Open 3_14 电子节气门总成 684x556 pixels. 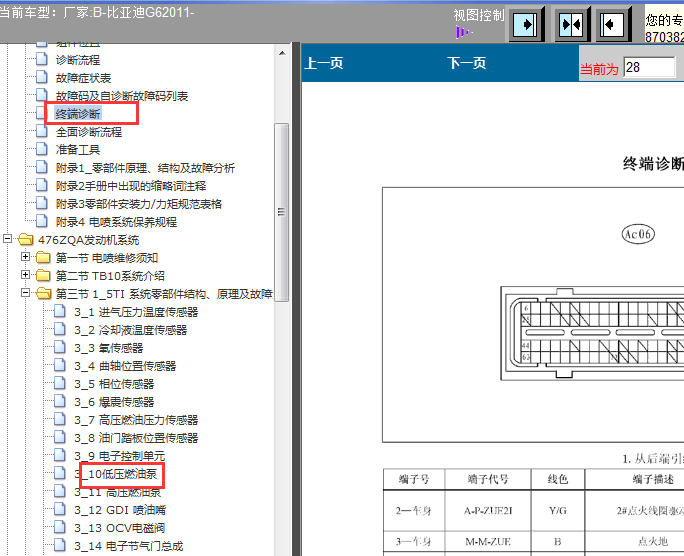pos(128,546)
